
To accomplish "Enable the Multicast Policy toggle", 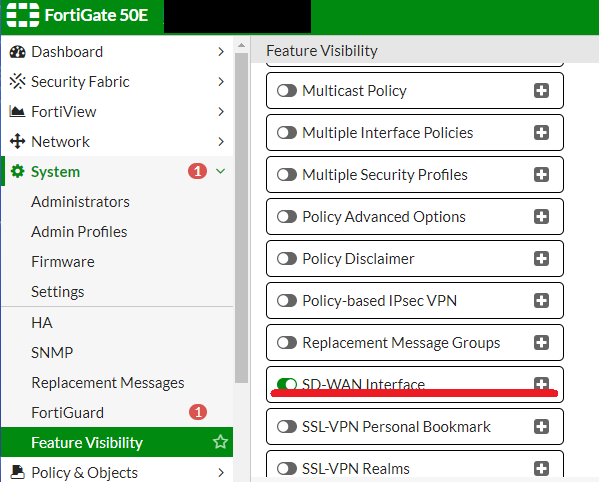I will [x=287, y=91].
